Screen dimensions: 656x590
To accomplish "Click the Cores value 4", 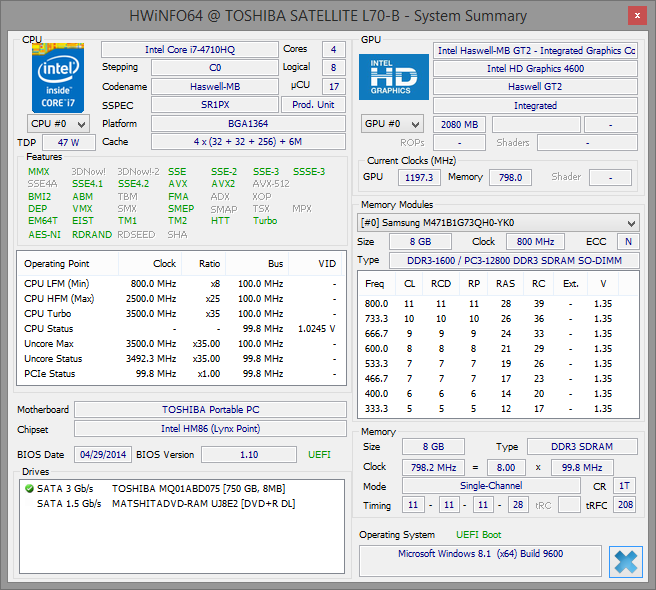I will click(333, 49).
